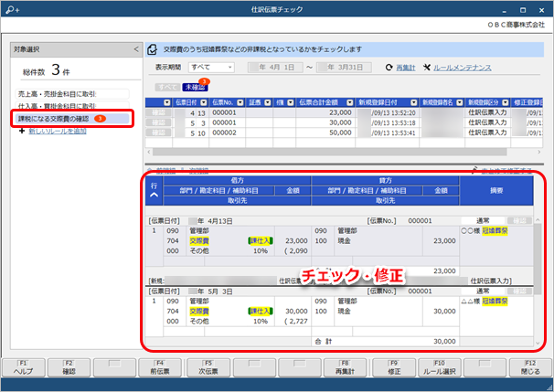Image resolution: width=554 pixels, height=392 pixels.
Task: Select the slip row with amount 50,000
Action: tap(344, 132)
